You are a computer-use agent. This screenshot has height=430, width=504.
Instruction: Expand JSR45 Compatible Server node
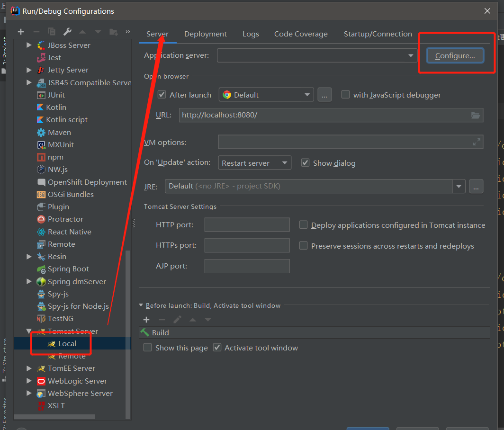29,82
